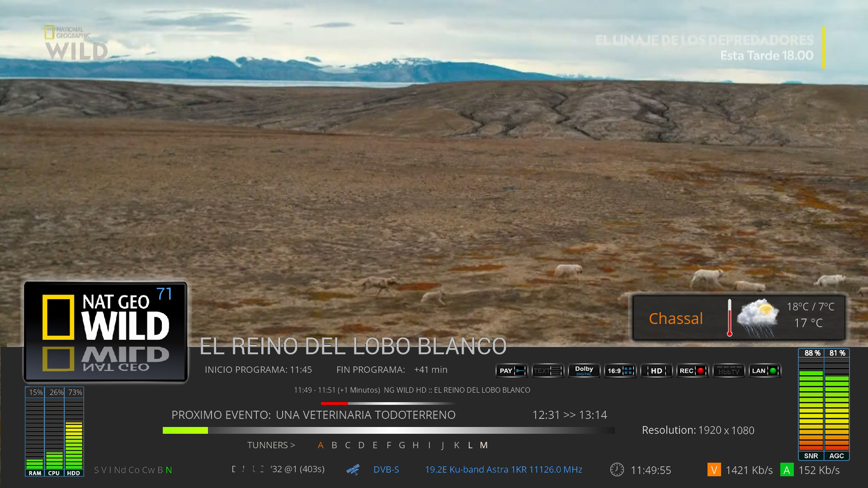Click the 'Esta Tarde 18.00' promo text
The image size is (868, 488).
pyautogui.click(x=767, y=56)
